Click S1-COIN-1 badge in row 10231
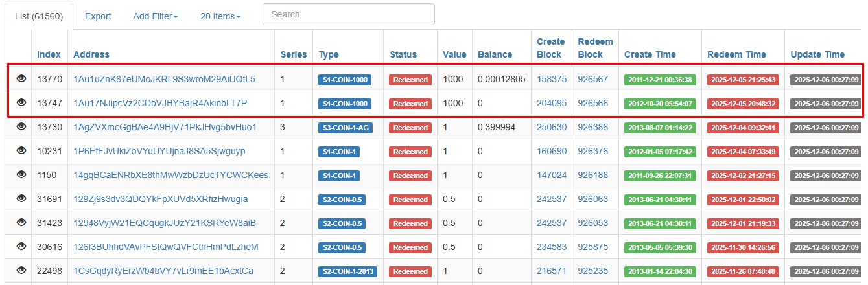 [339, 152]
